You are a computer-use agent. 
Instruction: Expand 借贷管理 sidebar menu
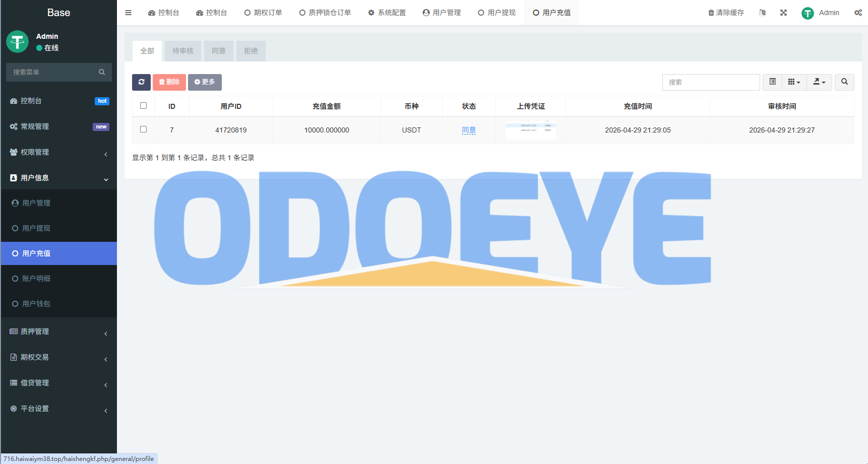tap(59, 383)
